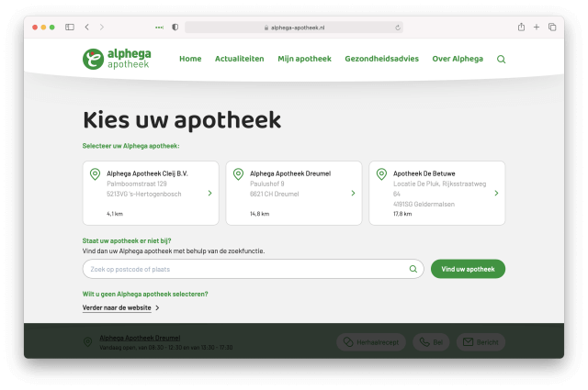Add a new tab with the plus icon

click(537, 27)
